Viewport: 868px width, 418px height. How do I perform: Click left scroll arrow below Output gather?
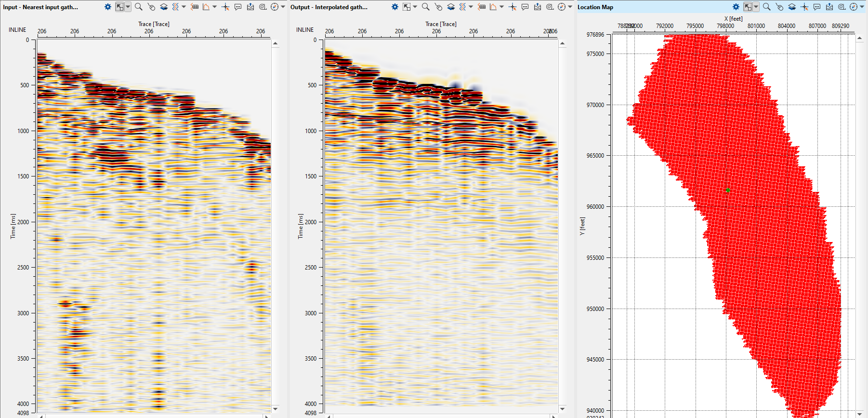click(329, 416)
